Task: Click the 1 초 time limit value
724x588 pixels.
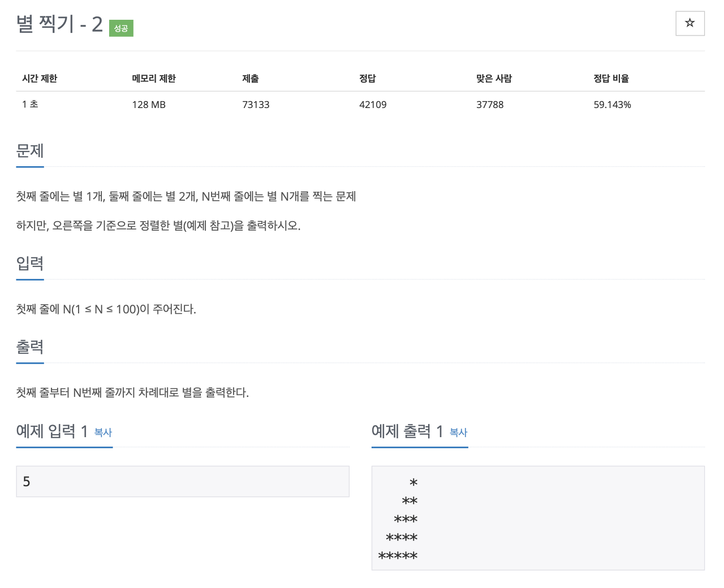Action: (x=29, y=104)
